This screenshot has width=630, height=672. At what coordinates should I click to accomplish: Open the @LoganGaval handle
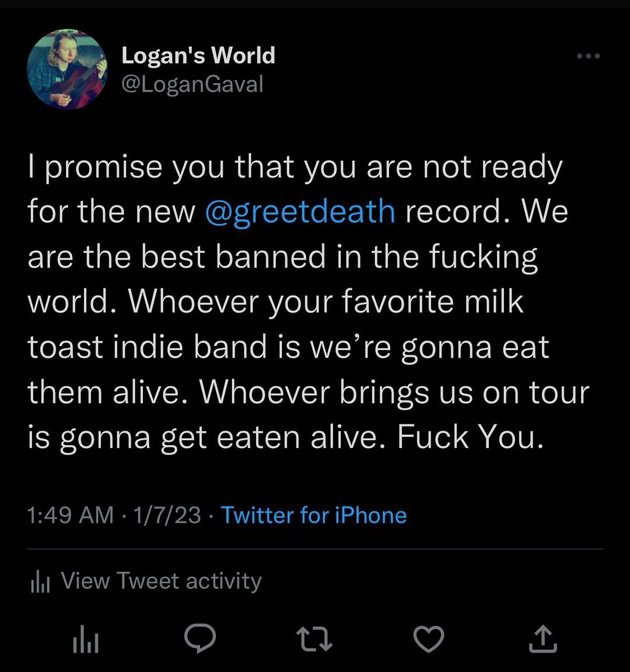tap(192, 85)
